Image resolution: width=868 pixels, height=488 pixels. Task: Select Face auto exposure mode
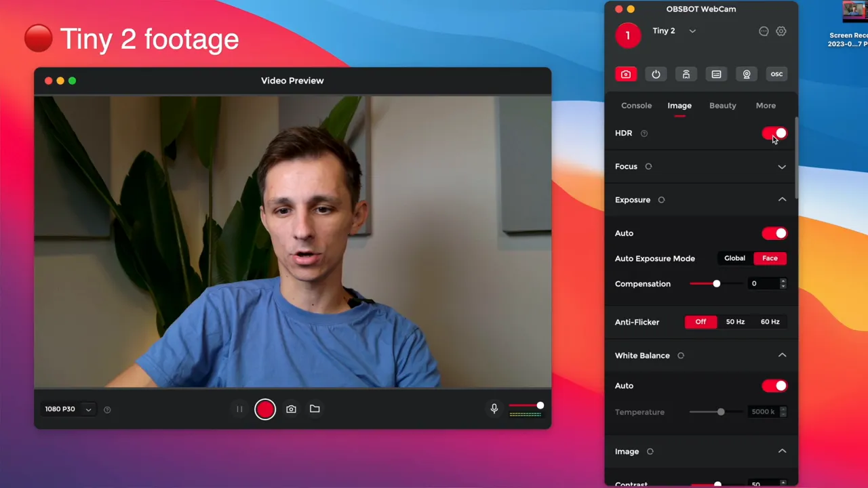click(x=770, y=258)
